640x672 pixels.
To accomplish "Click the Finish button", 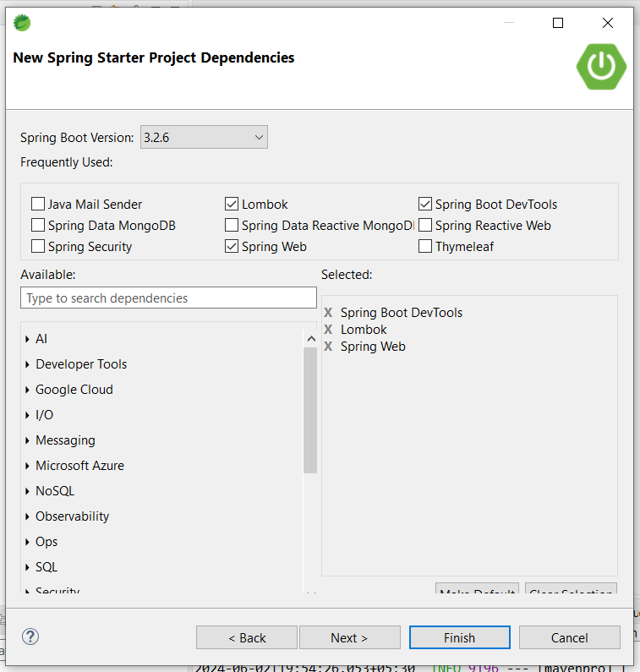I will [x=460, y=637].
